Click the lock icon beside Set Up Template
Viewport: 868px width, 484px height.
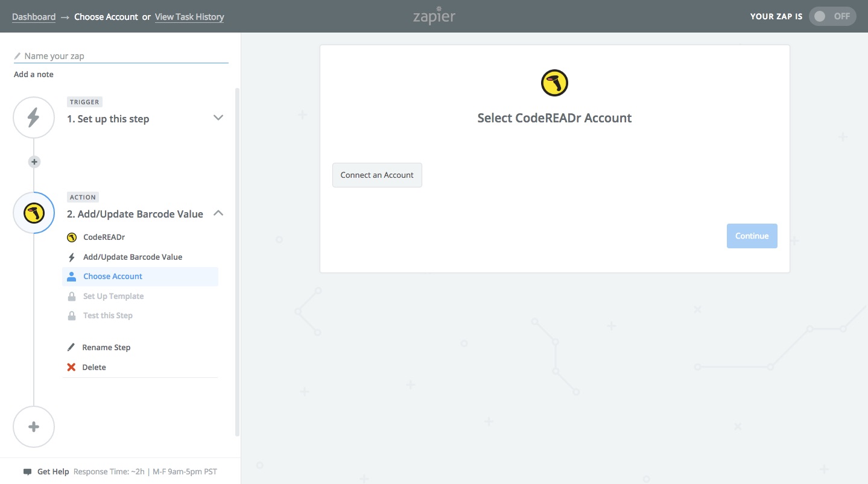(72, 297)
